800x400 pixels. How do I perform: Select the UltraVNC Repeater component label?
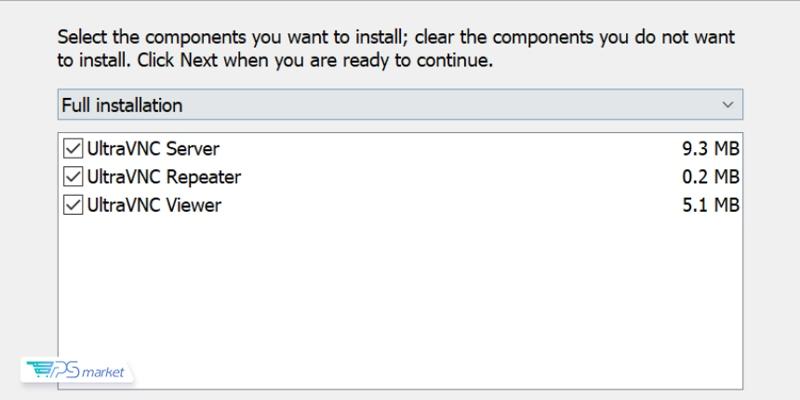point(164,177)
